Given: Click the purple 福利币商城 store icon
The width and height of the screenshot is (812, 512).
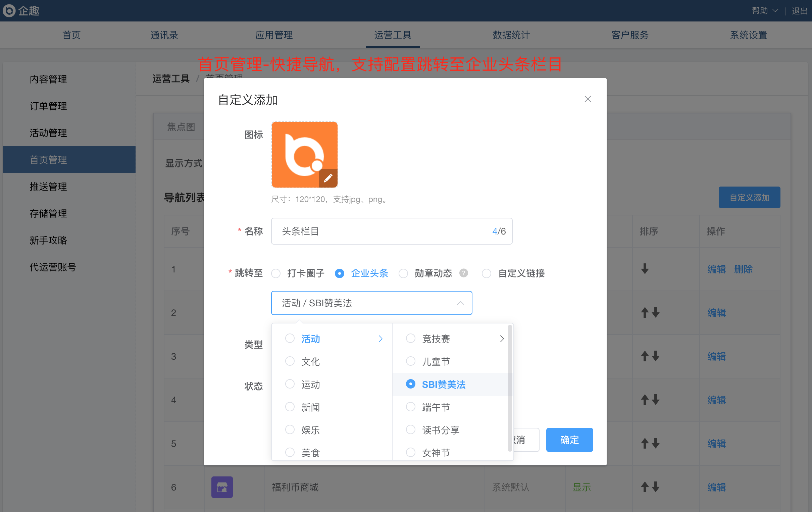Looking at the screenshot, I should 222,487.
